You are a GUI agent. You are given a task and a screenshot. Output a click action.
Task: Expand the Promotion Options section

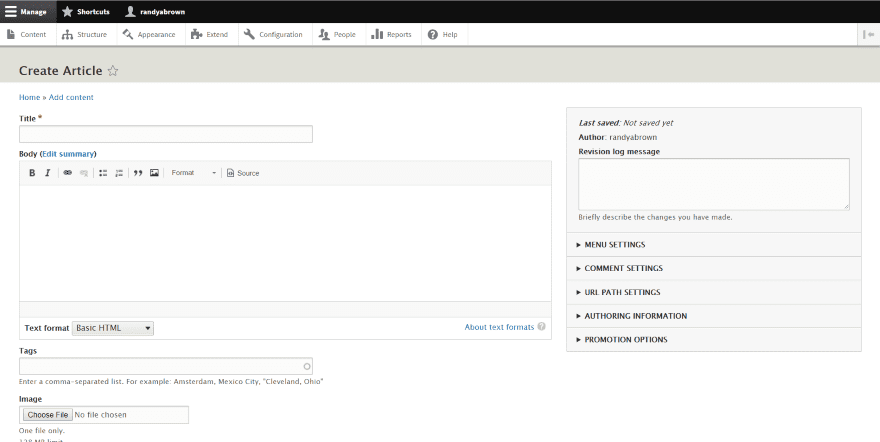point(626,340)
